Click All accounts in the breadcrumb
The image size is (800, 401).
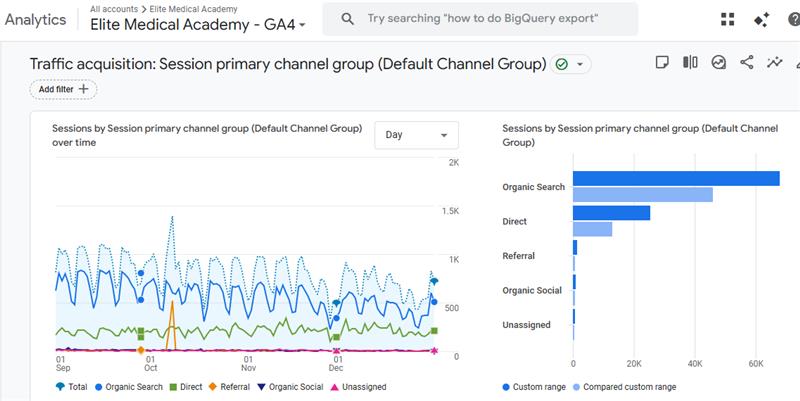pyautogui.click(x=114, y=9)
